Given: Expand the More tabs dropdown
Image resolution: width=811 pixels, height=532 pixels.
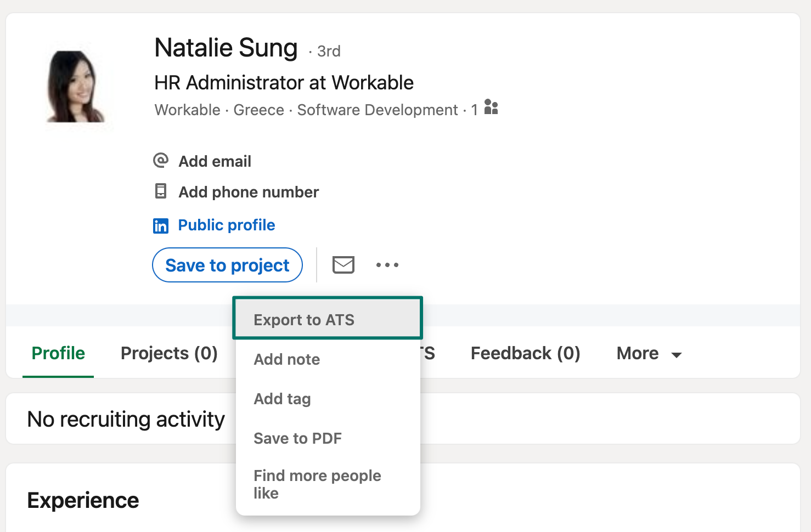Looking at the screenshot, I should 649,354.
